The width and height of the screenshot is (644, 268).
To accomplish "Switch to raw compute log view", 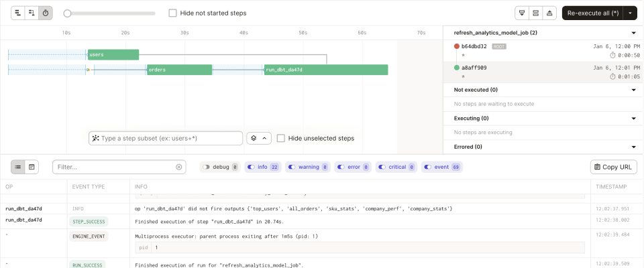I will [32, 167].
